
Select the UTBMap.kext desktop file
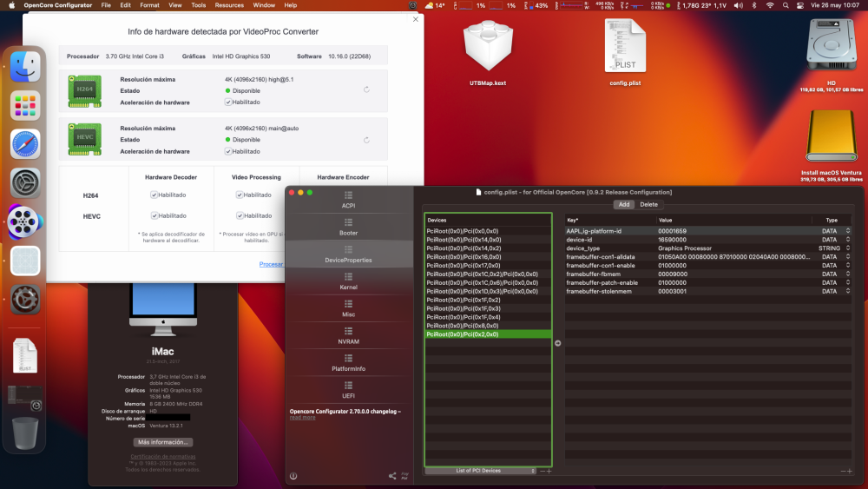488,53
